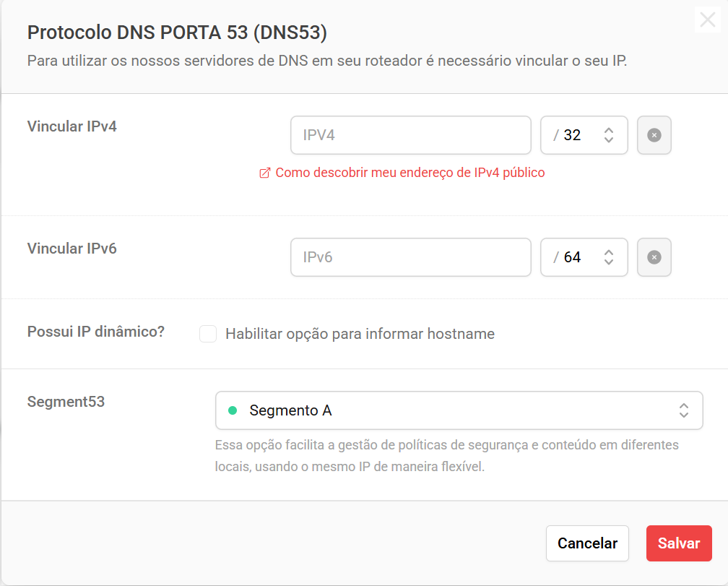Viewport: 728px width, 586px height.
Task: Open "Como descobrir meu endereço de IPv4 público" link
Action: point(409,173)
